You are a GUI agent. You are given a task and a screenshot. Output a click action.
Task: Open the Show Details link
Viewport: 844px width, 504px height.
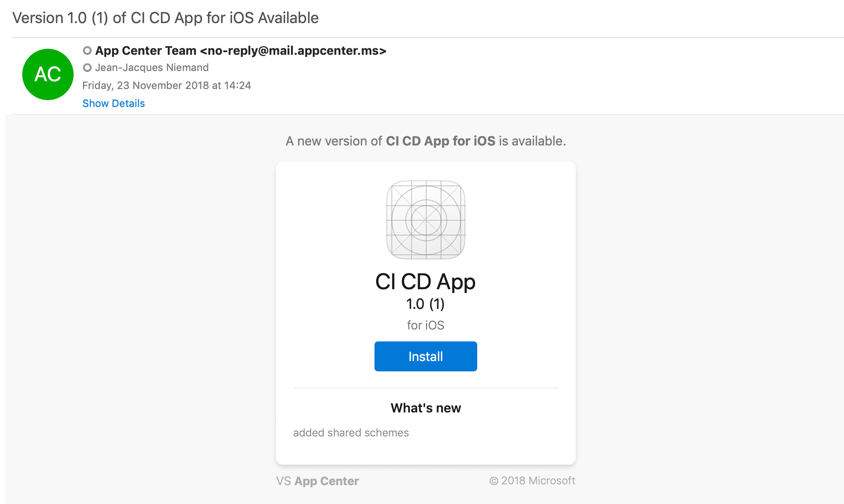pyautogui.click(x=113, y=104)
